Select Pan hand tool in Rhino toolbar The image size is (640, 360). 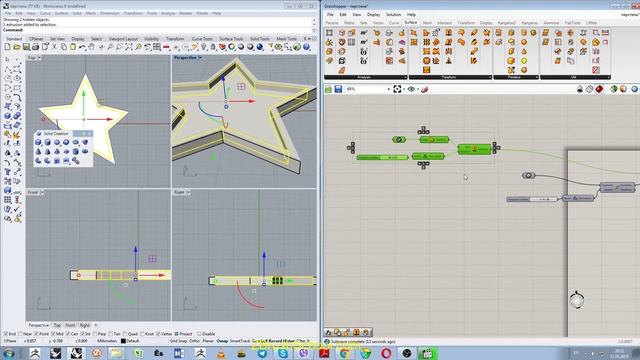pos(91,47)
